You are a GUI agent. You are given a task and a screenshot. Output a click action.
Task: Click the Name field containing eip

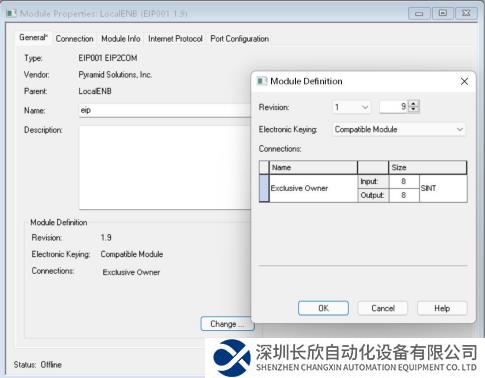165,110
